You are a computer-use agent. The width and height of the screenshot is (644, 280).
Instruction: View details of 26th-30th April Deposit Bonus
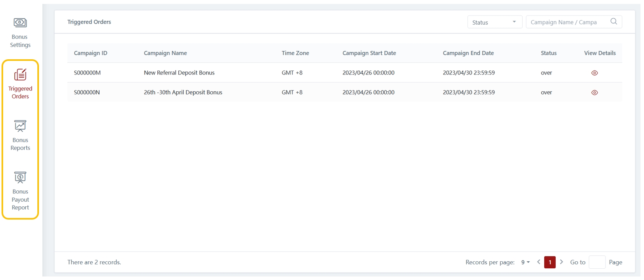pyautogui.click(x=594, y=93)
